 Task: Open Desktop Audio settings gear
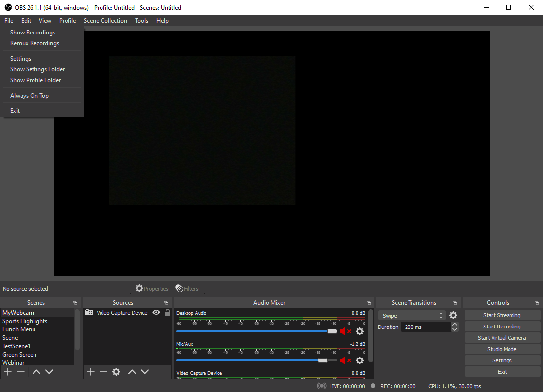click(360, 331)
